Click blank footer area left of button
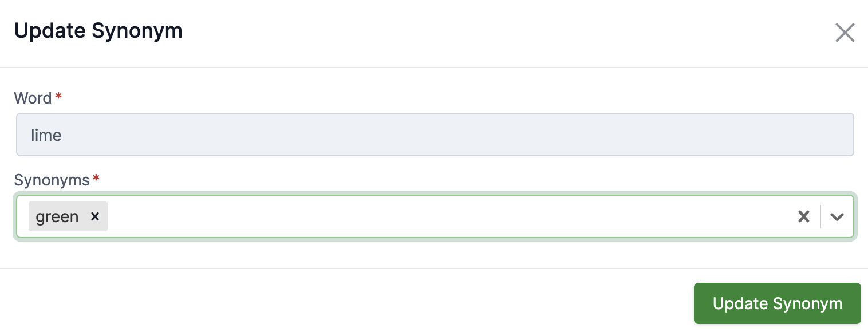868x332 pixels. click(344, 303)
